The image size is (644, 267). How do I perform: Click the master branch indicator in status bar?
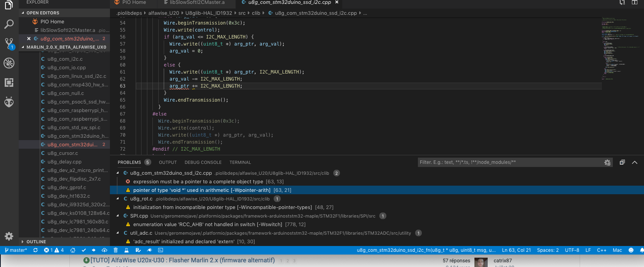16,250
